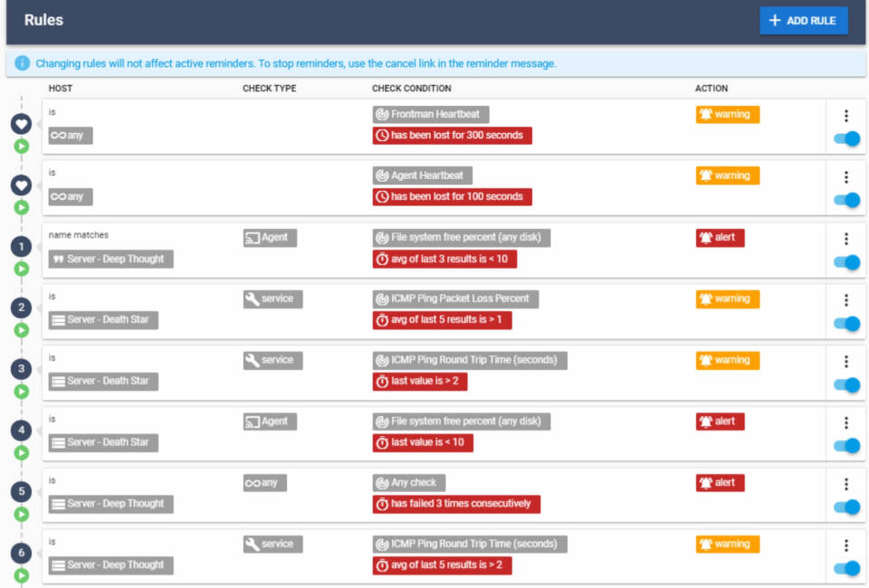Toggle off rule 1 file system free percent

[846, 262]
